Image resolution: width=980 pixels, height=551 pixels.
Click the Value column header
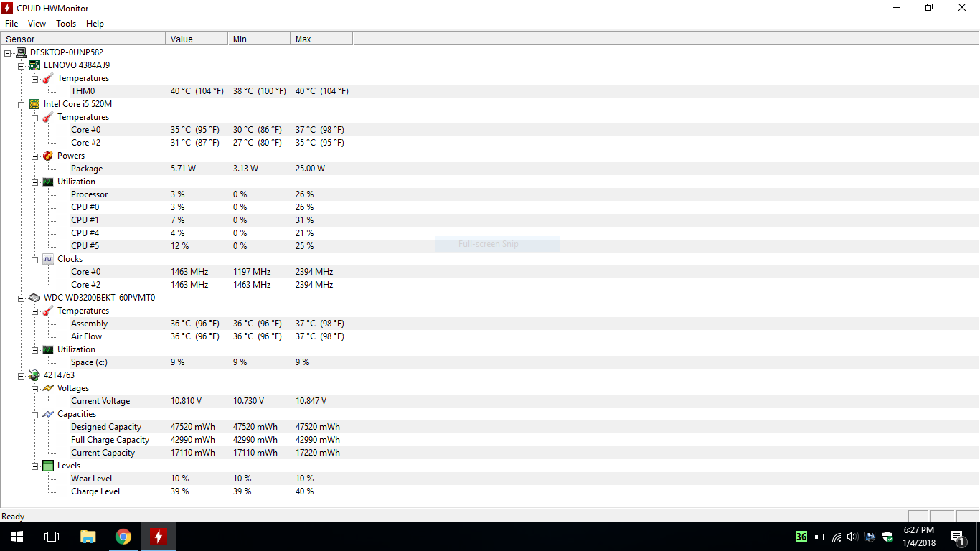pyautogui.click(x=197, y=39)
